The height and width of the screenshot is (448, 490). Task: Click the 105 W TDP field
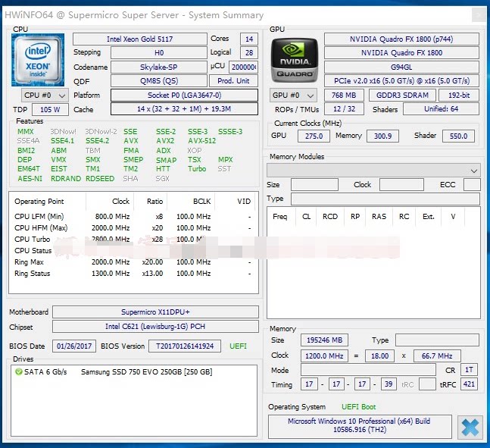pos(50,109)
